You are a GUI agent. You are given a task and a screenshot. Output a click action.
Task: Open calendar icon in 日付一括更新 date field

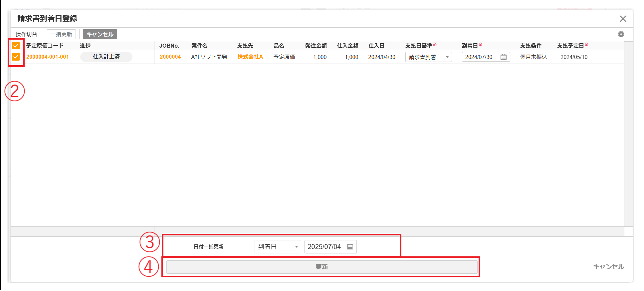(x=350, y=247)
